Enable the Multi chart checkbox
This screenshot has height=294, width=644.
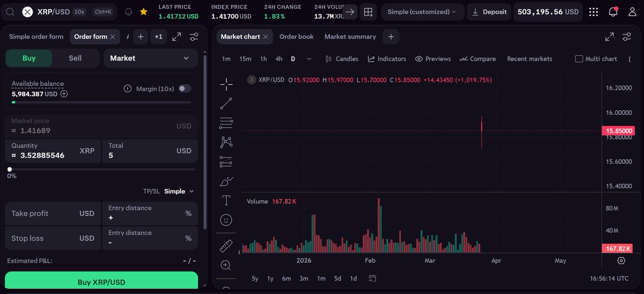pos(579,58)
